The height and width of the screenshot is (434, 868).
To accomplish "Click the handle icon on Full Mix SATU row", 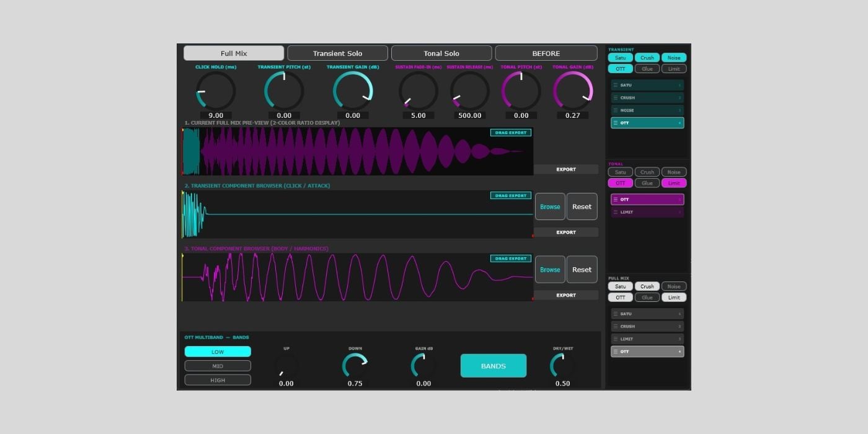I will [615, 314].
